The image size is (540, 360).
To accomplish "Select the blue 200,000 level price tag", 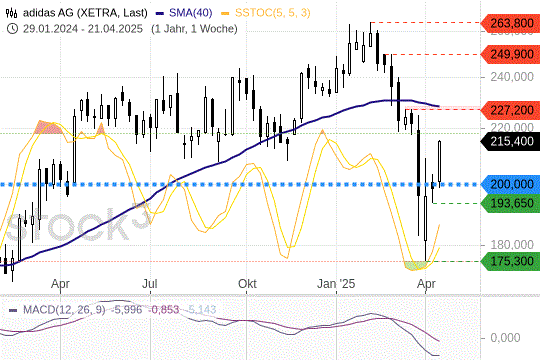I will (510, 184).
